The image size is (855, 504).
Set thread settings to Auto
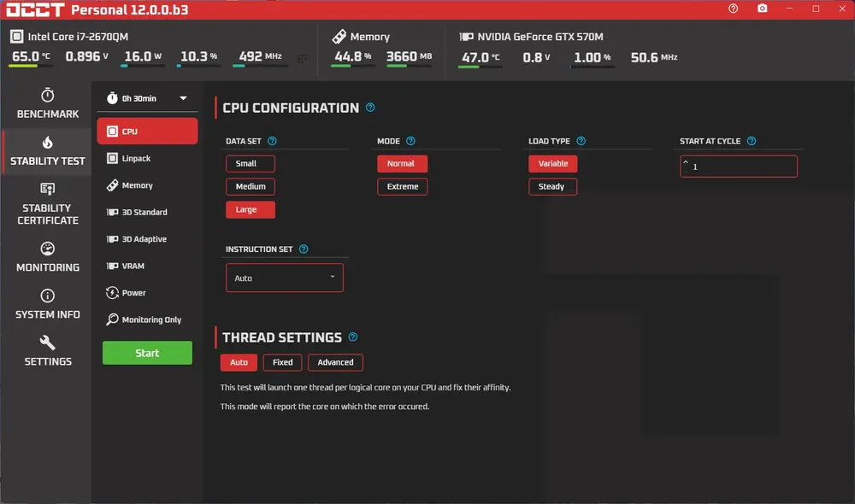239,362
